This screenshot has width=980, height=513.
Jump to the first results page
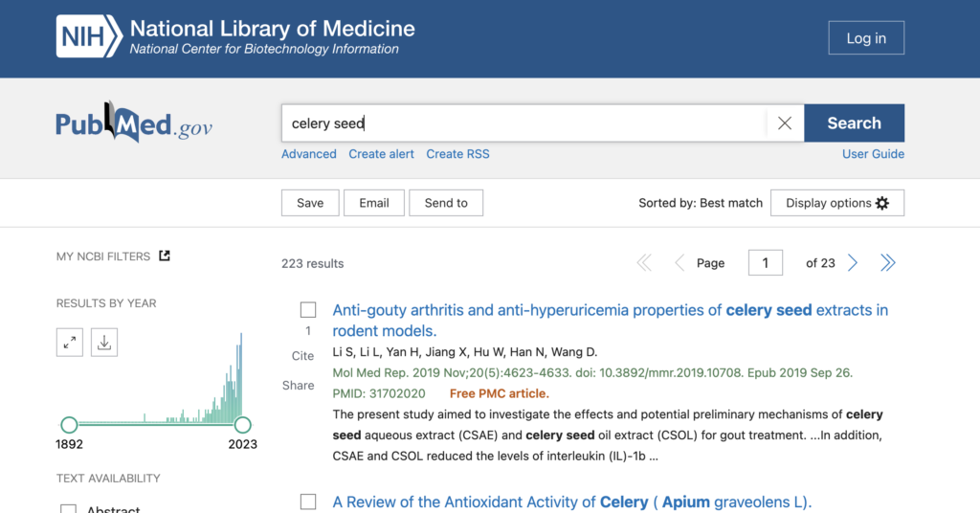click(644, 263)
